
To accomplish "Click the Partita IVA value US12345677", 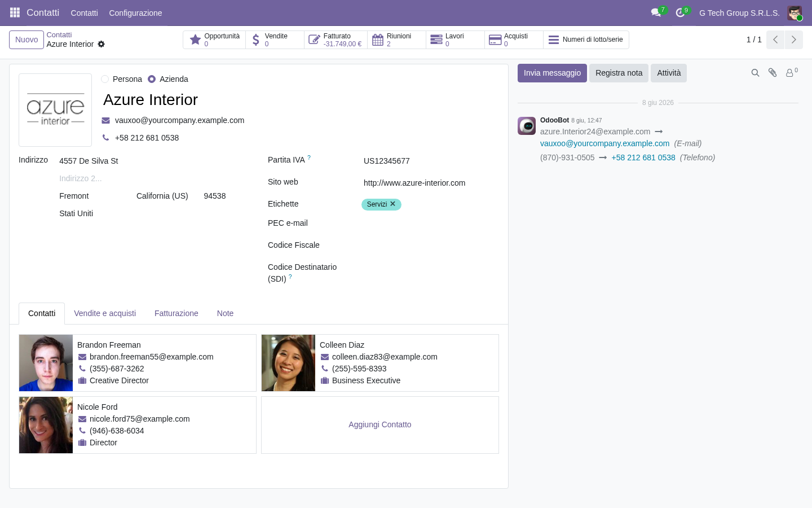I will tap(430, 161).
